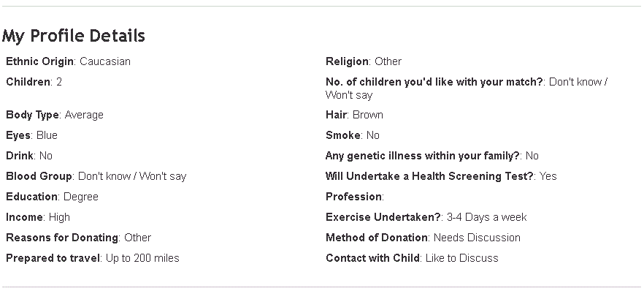This screenshot has height=291, width=644.
Task: Click the Religion Other field
Action: (x=364, y=61)
